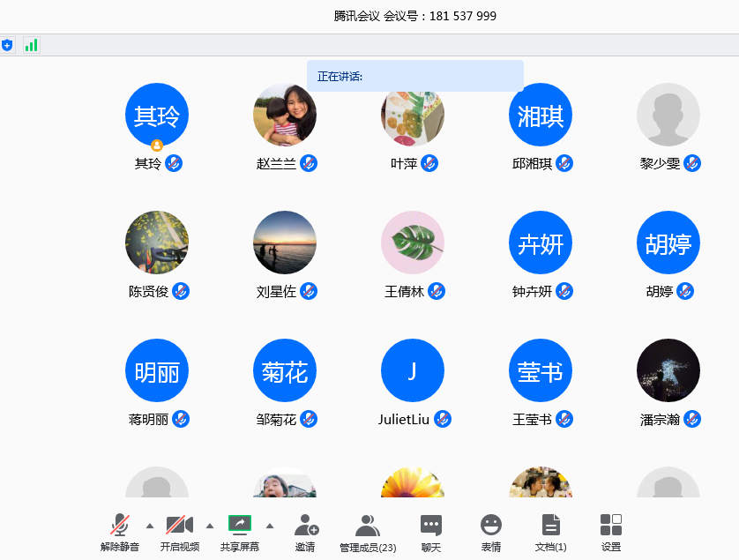Select 钟卉妍's 卉妍 avatar
Image resolution: width=739 pixels, height=560 pixels.
(541, 243)
